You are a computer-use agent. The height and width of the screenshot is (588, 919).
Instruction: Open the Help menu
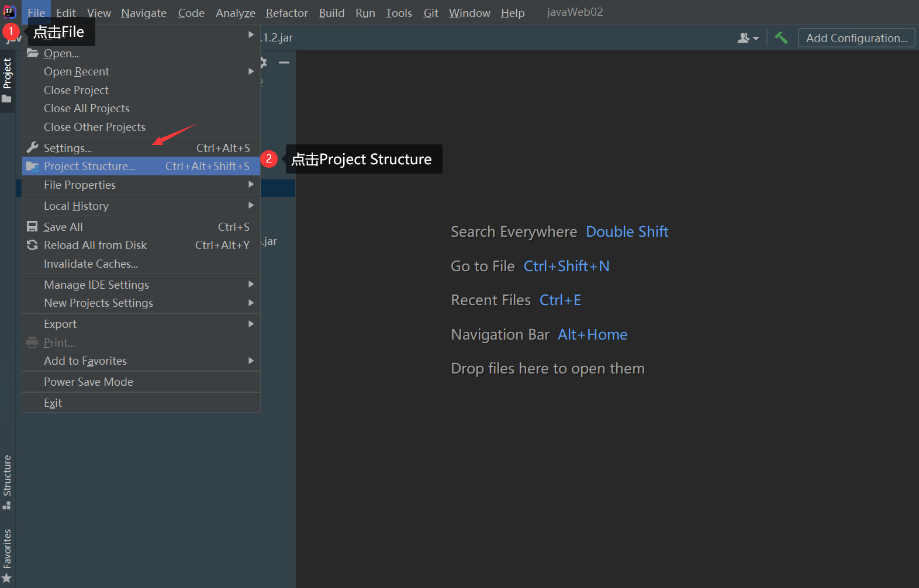[513, 13]
